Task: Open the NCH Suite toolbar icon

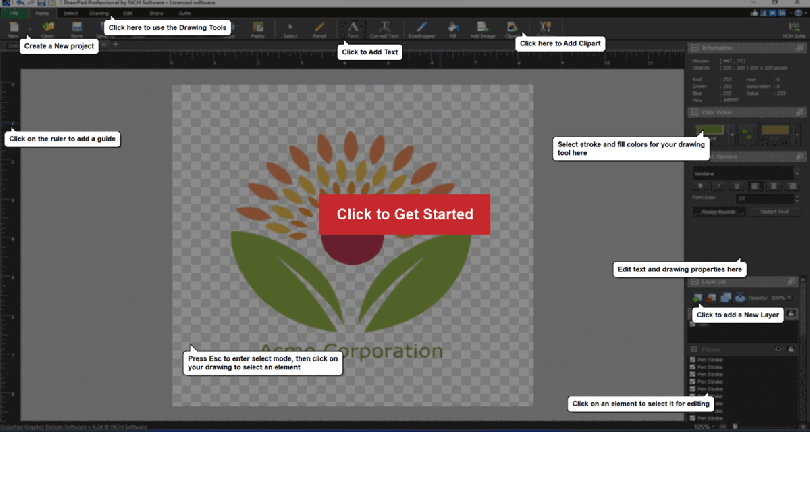Action: coord(794,29)
